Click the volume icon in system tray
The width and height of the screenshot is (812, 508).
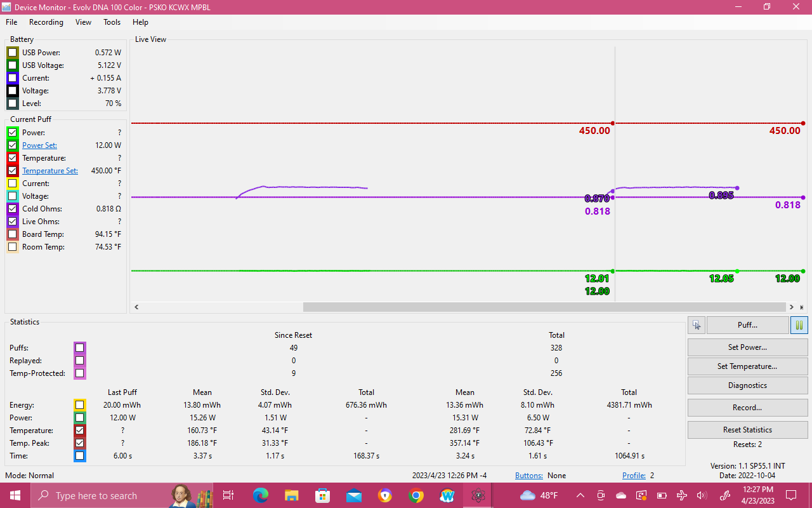(702, 495)
